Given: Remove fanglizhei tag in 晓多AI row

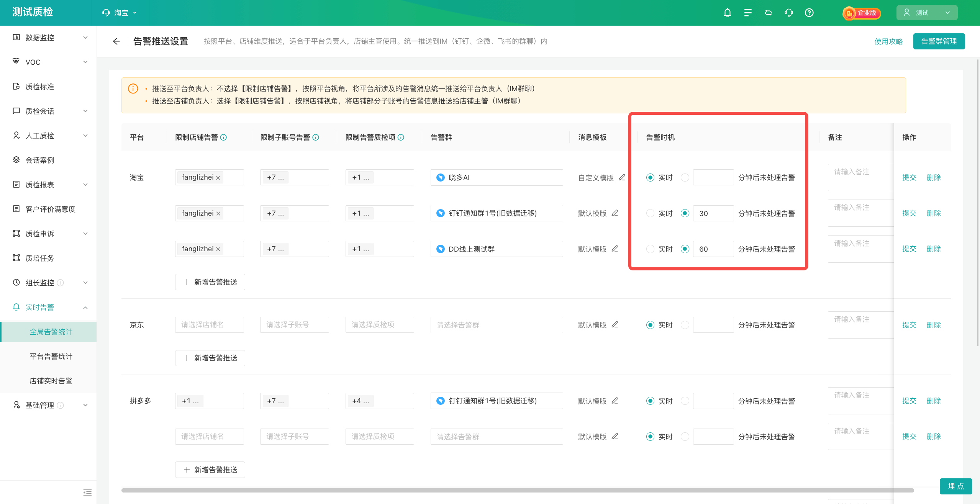Looking at the screenshot, I should coord(218,178).
